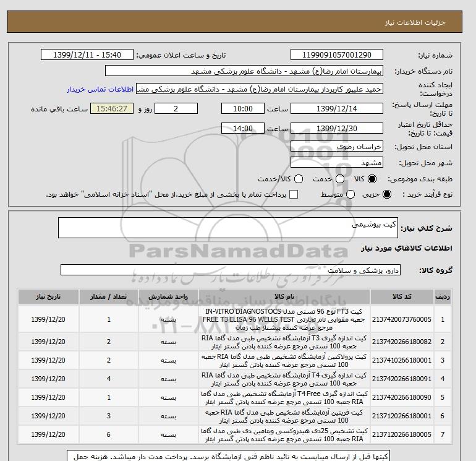
Task: Click the واحد شمارش column header
Action: click(x=168, y=296)
